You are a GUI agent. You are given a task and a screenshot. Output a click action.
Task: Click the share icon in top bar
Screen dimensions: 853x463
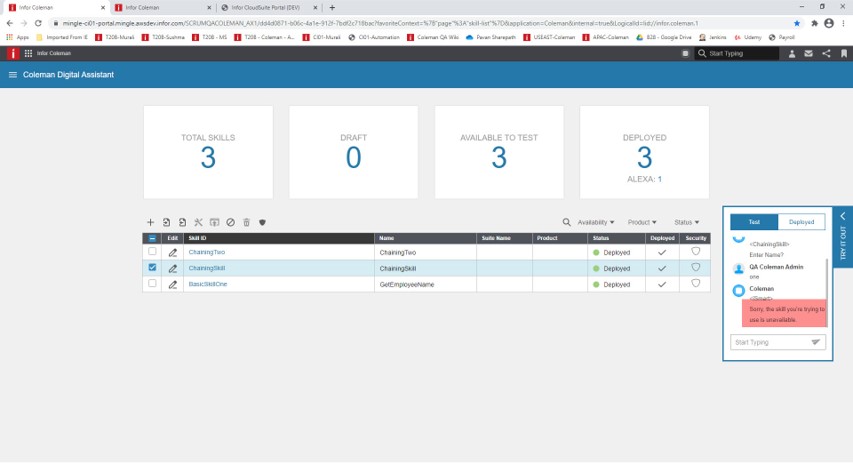tap(826, 53)
